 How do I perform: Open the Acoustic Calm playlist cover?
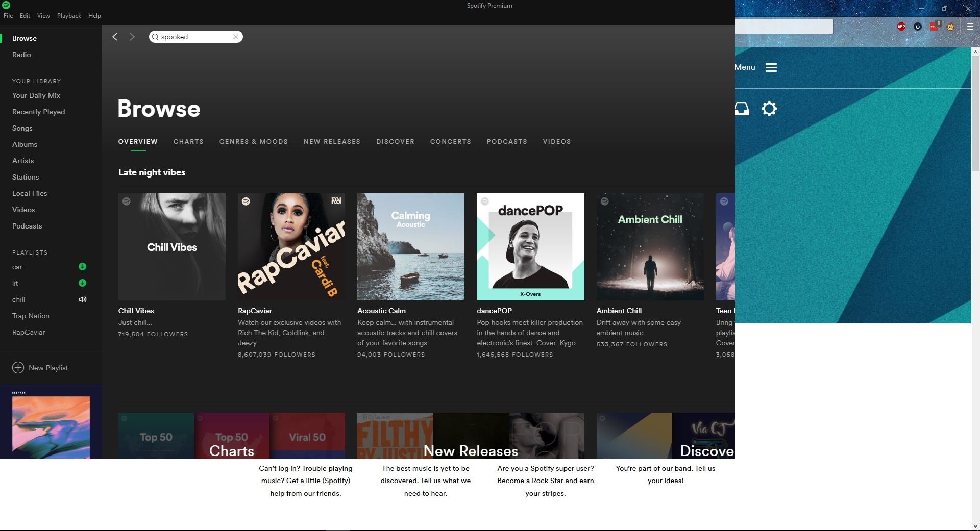(x=411, y=247)
